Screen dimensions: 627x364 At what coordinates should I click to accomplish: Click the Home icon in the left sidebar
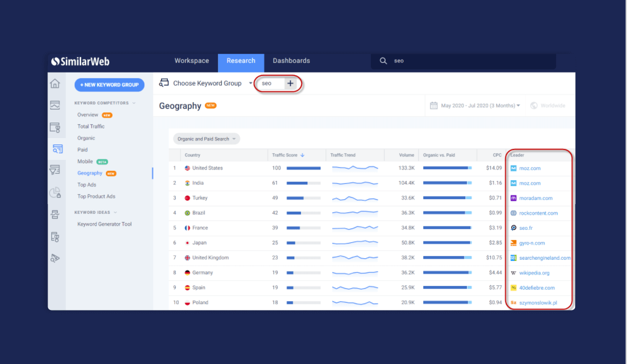pyautogui.click(x=55, y=83)
